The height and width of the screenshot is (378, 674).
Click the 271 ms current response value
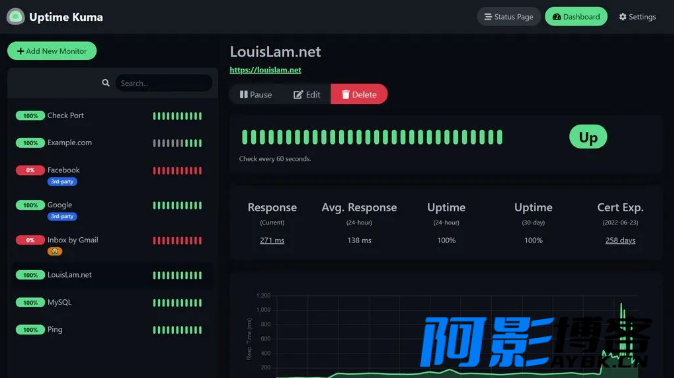point(272,240)
